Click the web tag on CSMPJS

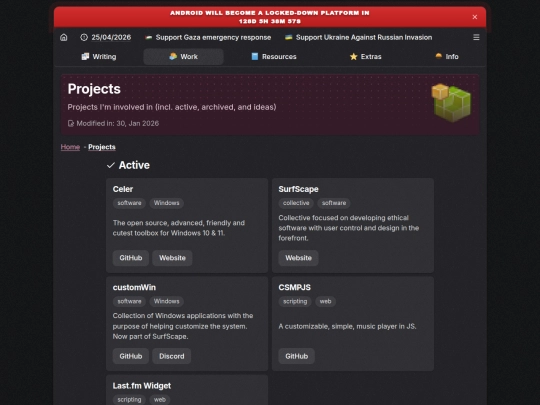[325, 301]
